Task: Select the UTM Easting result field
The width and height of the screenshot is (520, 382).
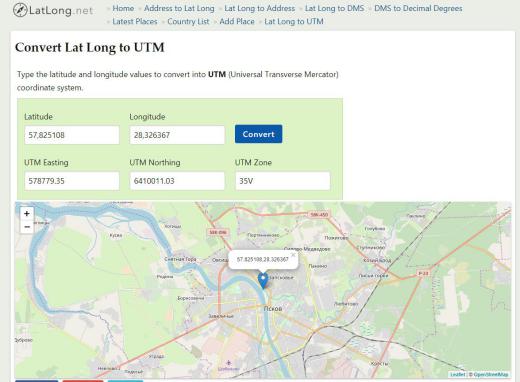Action: pyautogui.click(x=72, y=181)
